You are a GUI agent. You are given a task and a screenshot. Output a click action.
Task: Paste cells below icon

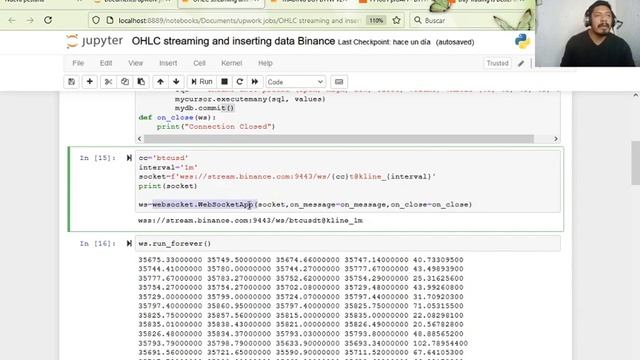(x=141, y=82)
